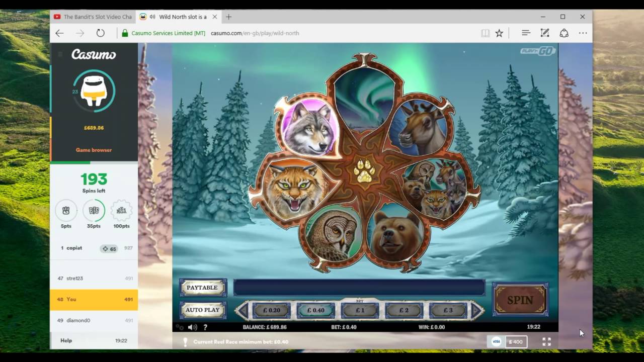The image size is (644, 362).
Task: Toggle fullscreen game mode
Action: 546,342
